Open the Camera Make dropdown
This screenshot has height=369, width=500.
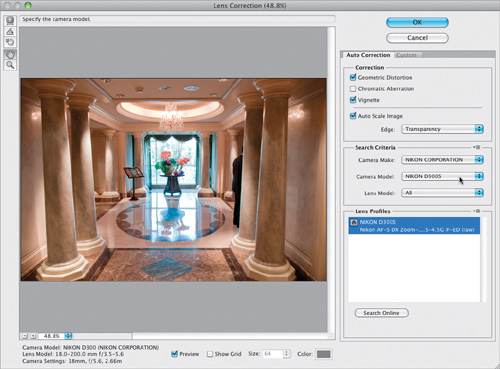[x=442, y=160]
